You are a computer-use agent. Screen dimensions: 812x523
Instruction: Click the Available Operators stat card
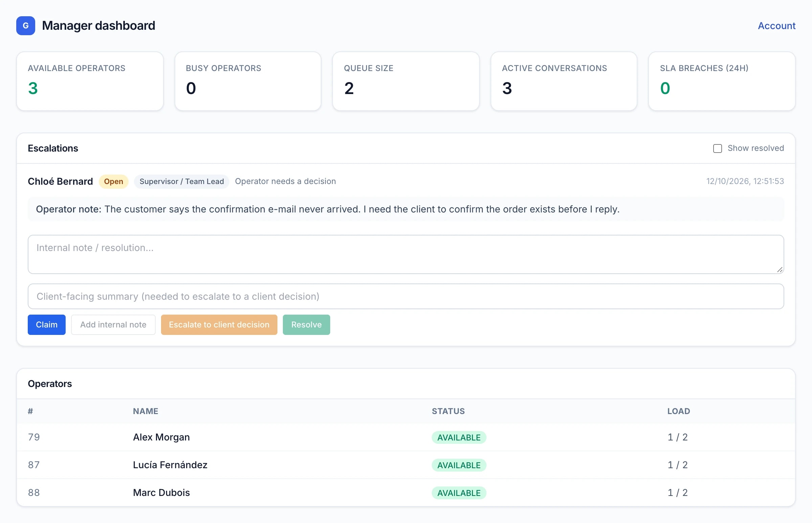click(x=90, y=81)
